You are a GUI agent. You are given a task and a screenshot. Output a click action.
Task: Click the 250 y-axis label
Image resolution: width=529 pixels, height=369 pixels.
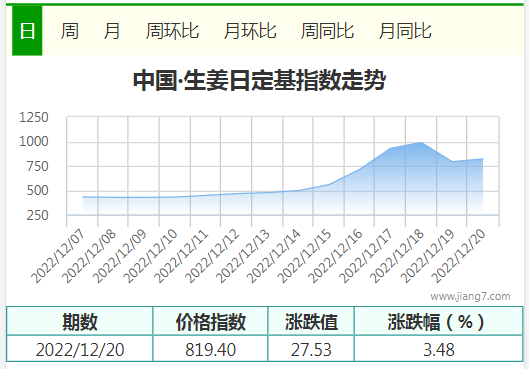pyautogui.click(x=37, y=215)
